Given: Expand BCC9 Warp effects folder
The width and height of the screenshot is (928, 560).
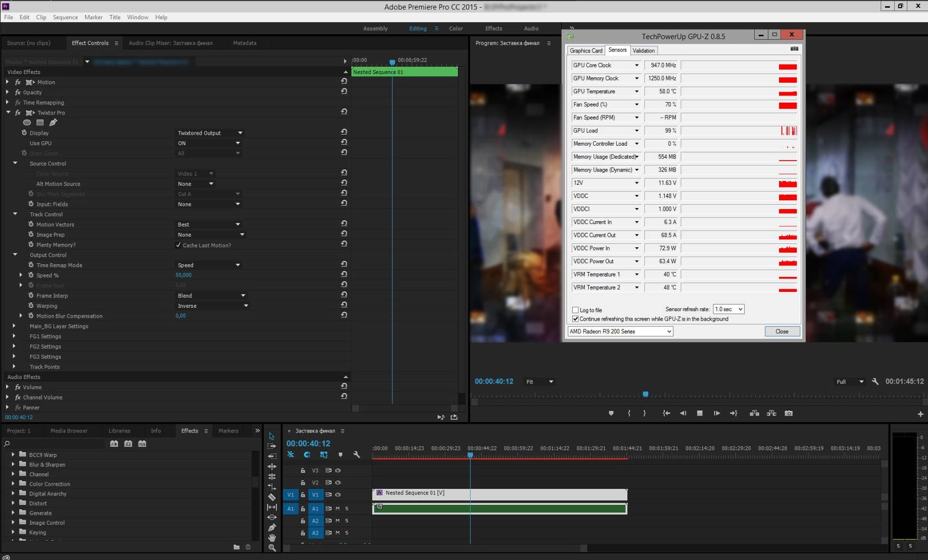Looking at the screenshot, I should click(13, 455).
